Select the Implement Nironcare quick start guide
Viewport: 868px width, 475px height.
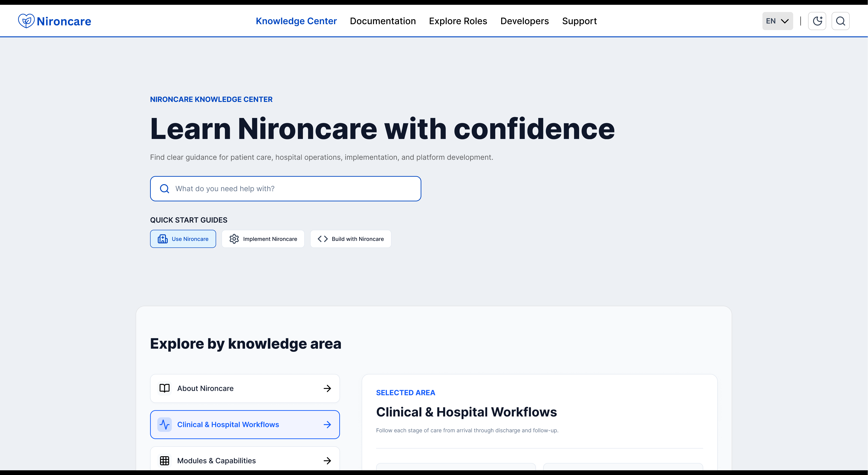coord(263,239)
